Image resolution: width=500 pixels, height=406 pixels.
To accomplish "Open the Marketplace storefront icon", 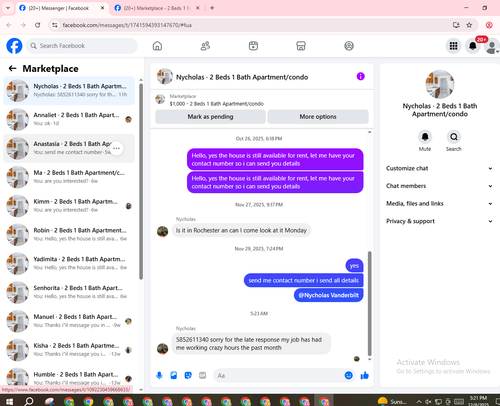I will click(x=301, y=46).
